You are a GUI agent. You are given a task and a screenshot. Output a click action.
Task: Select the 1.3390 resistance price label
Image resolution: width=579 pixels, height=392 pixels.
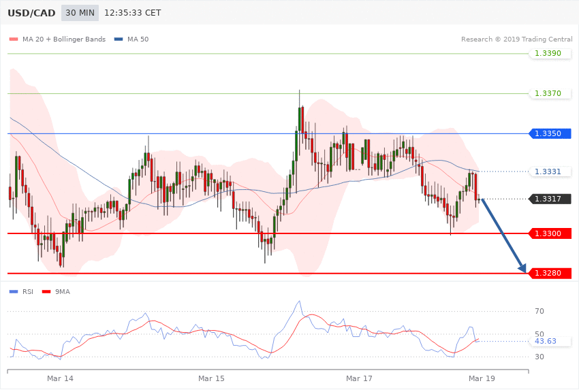550,54
